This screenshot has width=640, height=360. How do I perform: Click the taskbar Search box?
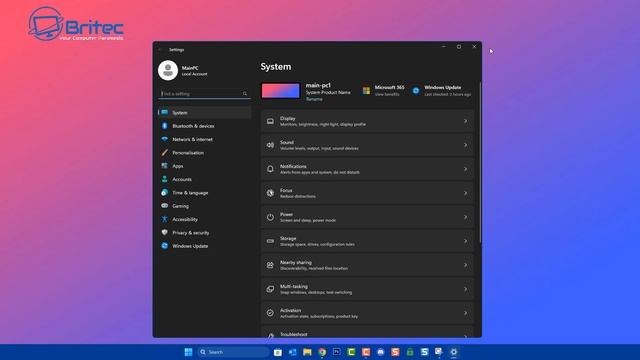pyautogui.click(x=233, y=352)
